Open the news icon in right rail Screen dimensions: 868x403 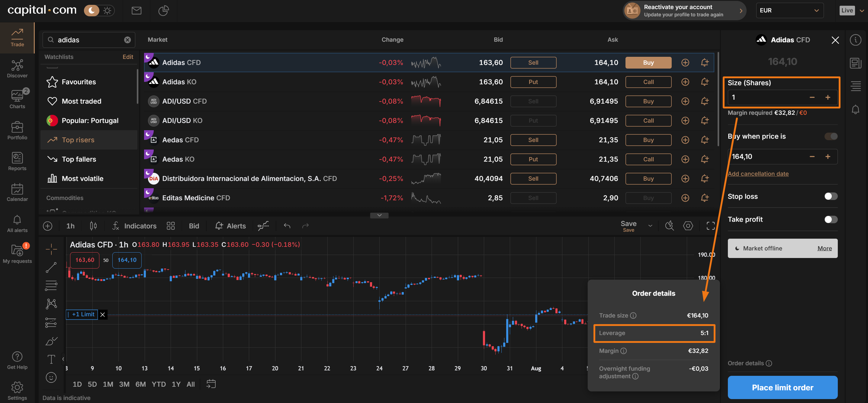855,63
